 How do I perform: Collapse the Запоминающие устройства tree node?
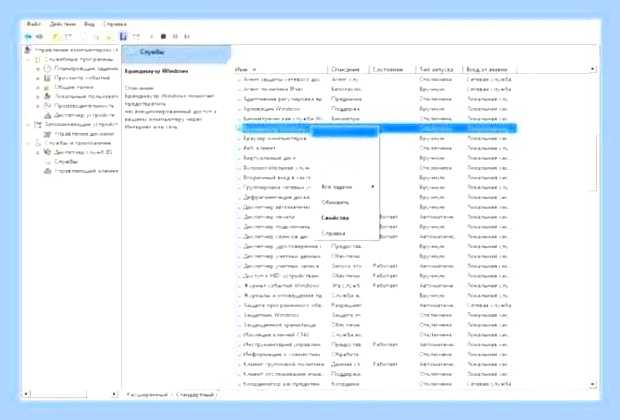[28, 125]
